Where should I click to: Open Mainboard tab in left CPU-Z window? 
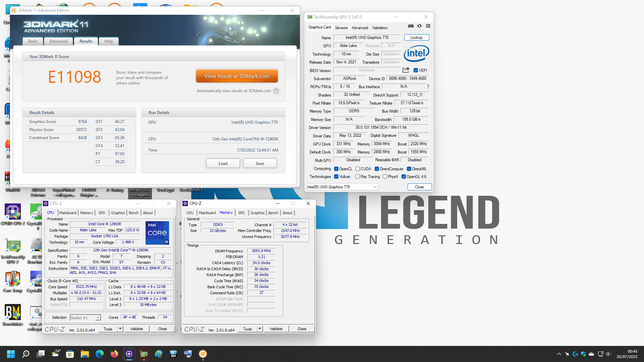pos(68,213)
